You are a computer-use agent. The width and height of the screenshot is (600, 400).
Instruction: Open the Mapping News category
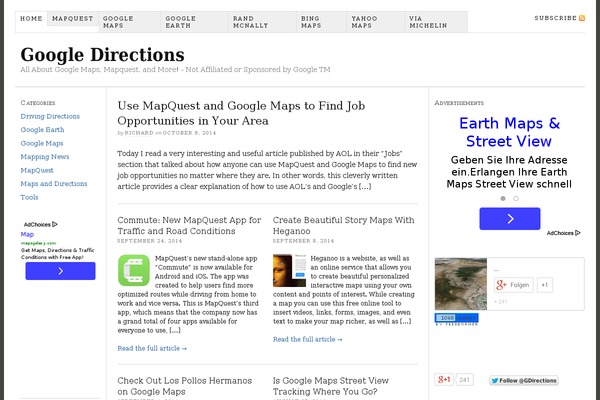[45, 157]
